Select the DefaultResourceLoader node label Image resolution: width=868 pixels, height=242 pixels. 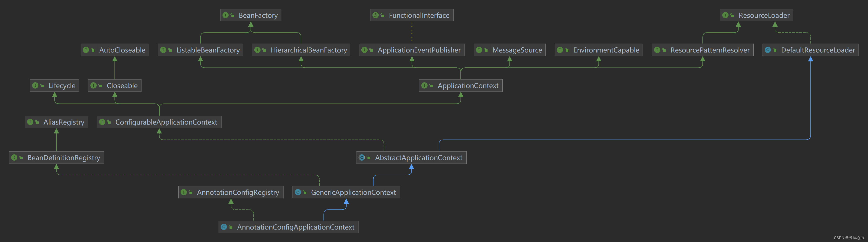[818, 50]
